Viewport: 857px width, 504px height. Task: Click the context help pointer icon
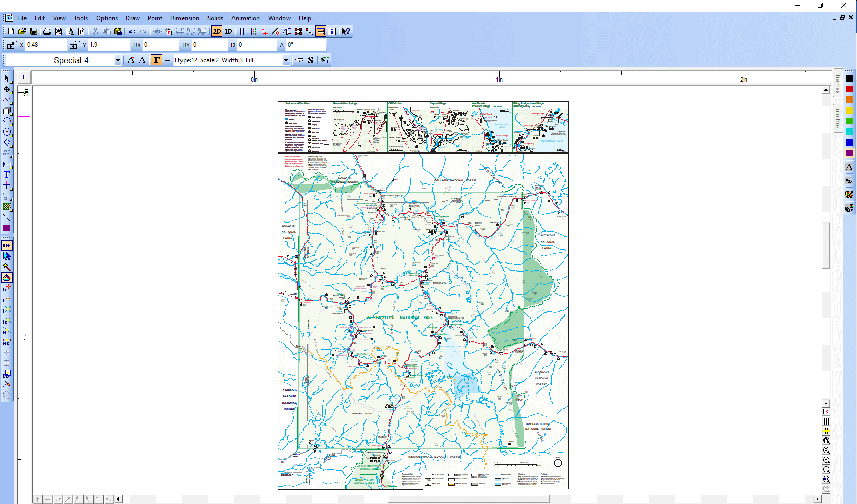pos(346,32)
